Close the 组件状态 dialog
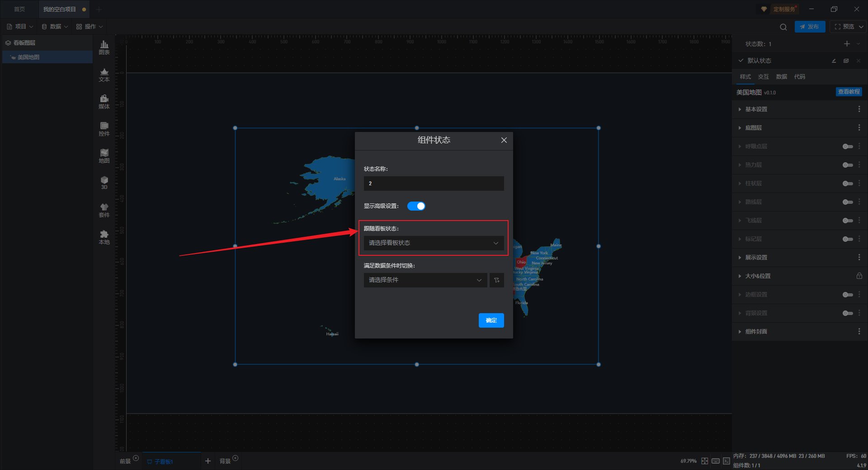 [504, 140]
